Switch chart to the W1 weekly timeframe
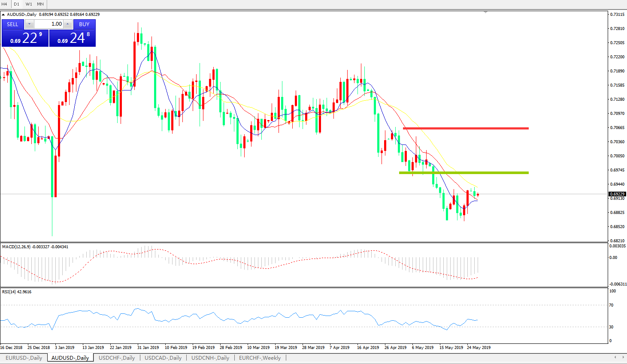 point(29,4)
